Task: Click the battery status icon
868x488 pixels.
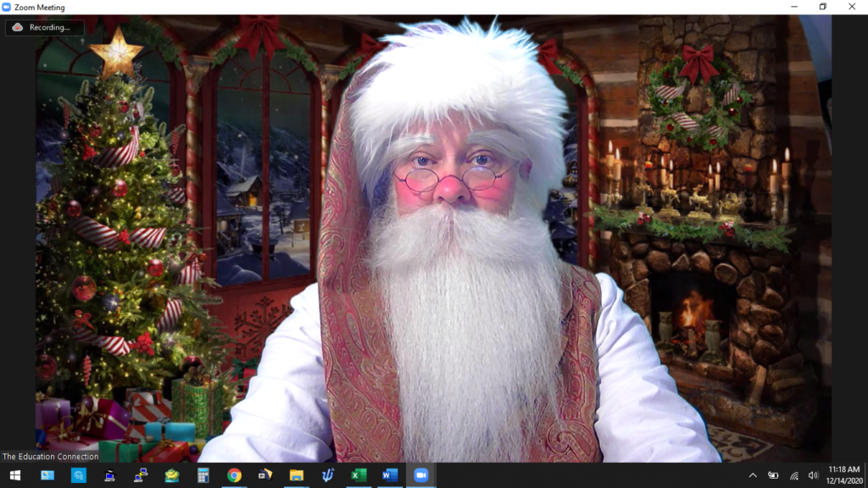Action: tap(773, 475)
